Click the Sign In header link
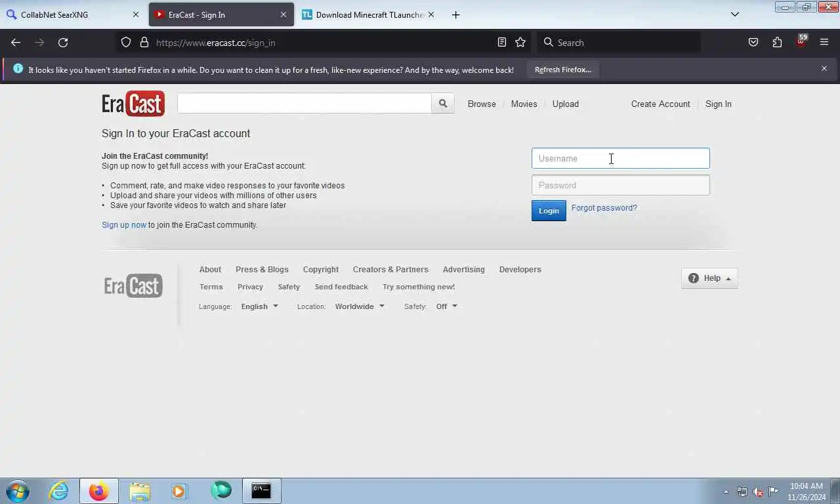Image resolution: width=840 pixels, height=504 pixels. 719,104
